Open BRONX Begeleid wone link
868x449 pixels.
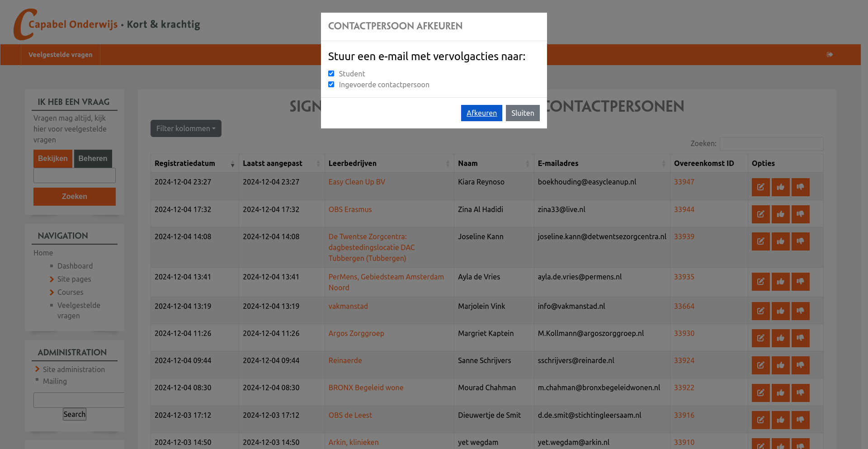coord(366,388)
